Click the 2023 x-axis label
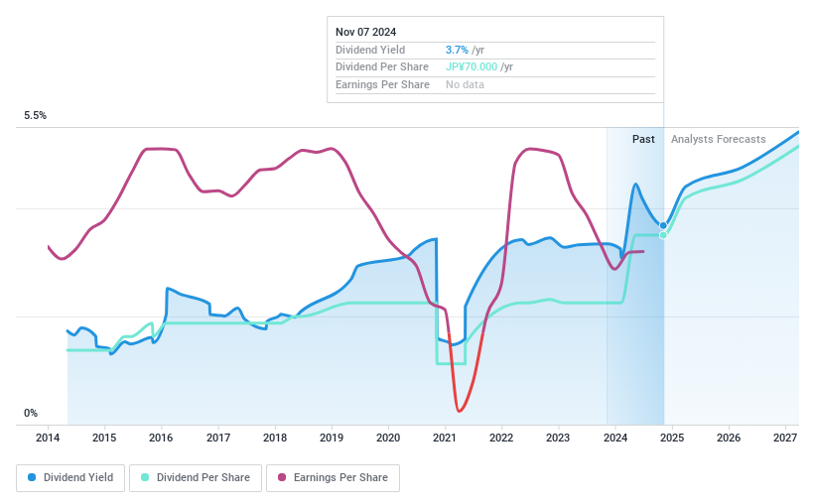The image size is (815, 504). [x=558, y=438]
